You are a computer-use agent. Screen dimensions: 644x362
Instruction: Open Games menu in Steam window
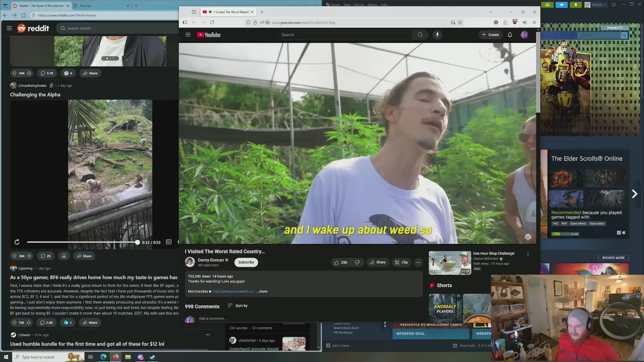(x=372, y=5)
